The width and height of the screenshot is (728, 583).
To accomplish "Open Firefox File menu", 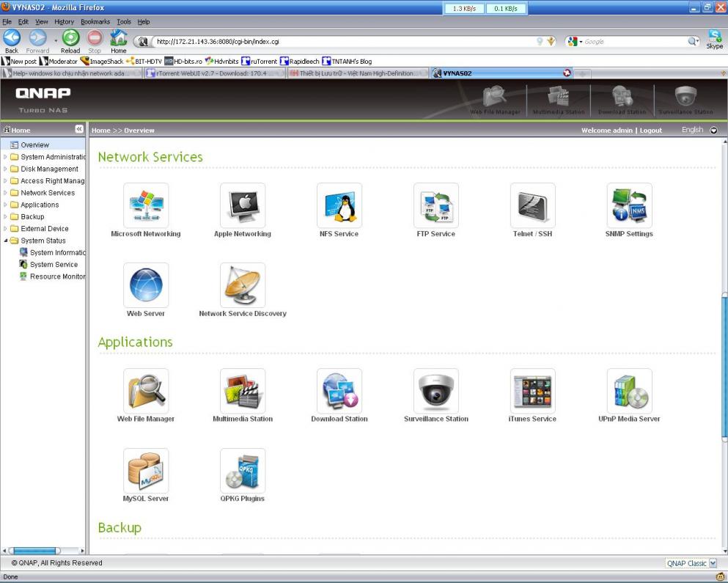I will (7, 22).
